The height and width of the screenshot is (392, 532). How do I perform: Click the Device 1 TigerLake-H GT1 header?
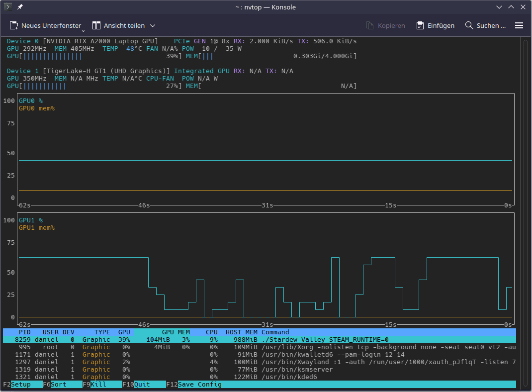click(x=88, y=71)
